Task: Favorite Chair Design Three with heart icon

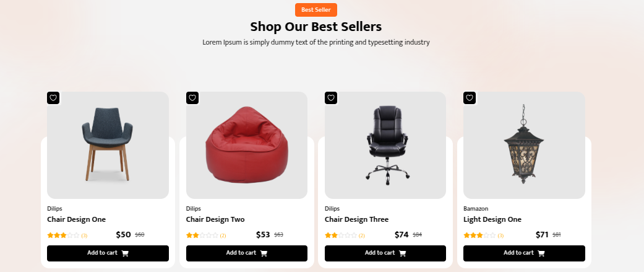Action: coord(331,98)
